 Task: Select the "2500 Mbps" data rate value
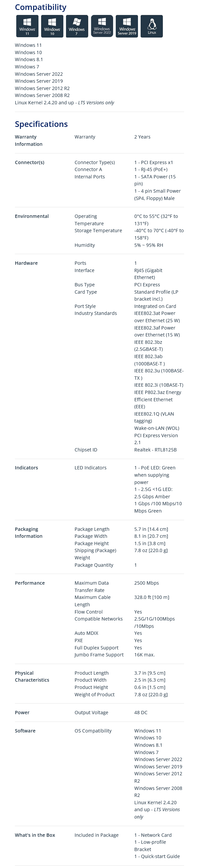tap(147, 583)
